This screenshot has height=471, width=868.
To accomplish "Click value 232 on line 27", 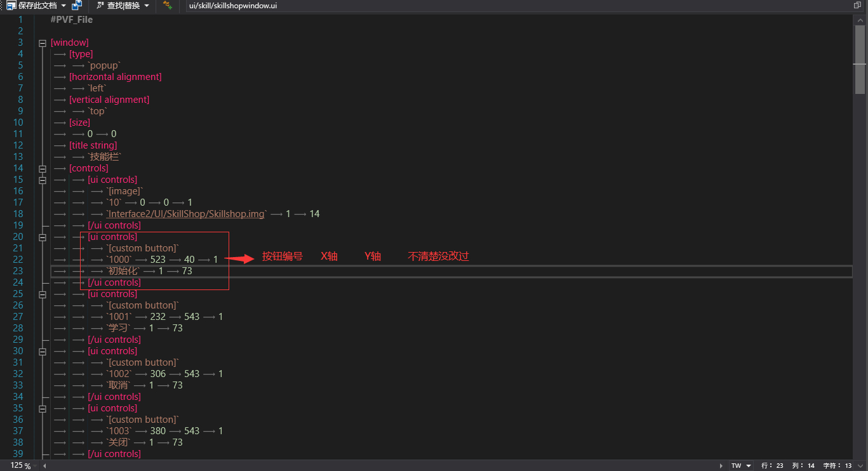I will point(158,317).
